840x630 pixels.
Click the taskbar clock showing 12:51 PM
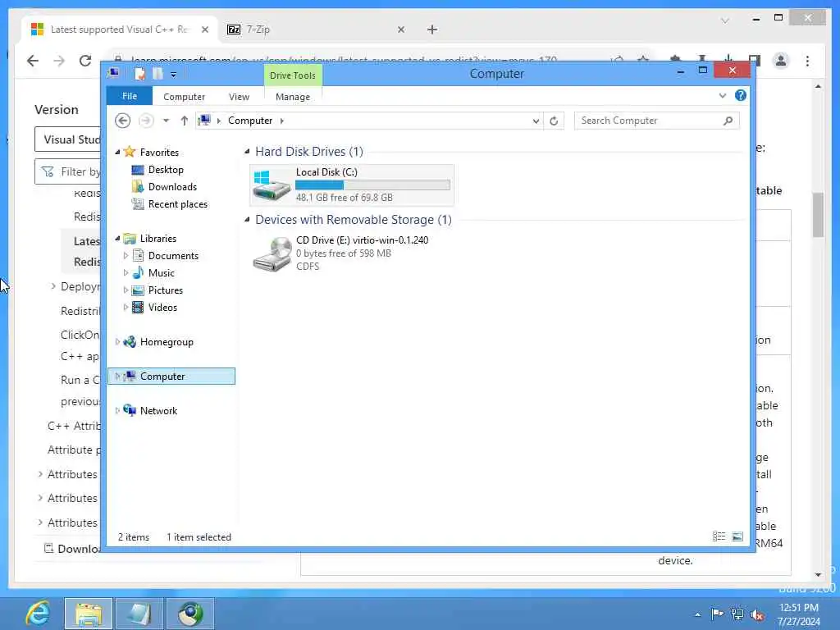click(798, 614)
